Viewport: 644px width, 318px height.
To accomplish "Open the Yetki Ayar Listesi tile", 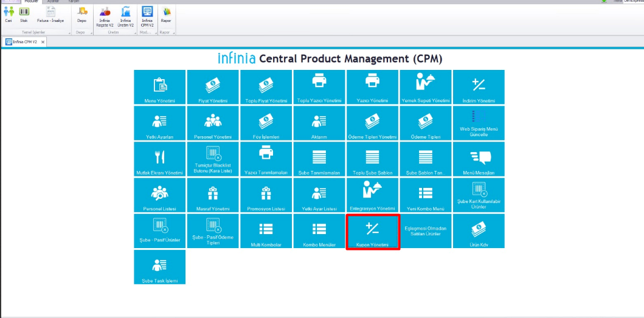I will pos(319,195).
